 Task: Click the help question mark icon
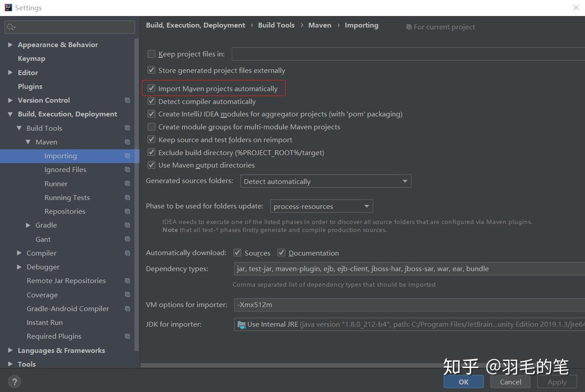coord(14,381)
